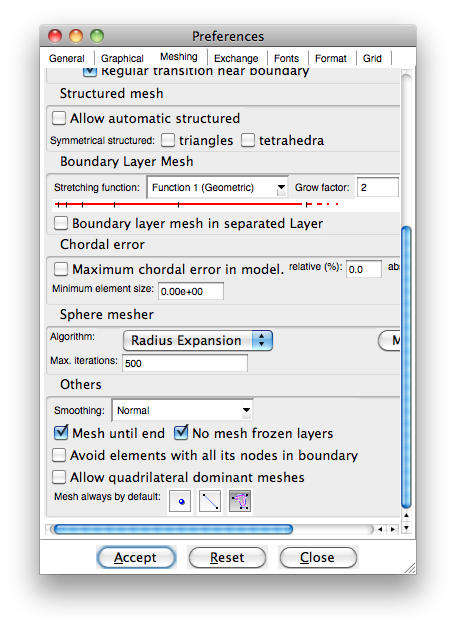
Task: Click horizontal scrollbar right arrow
Action: (393, 530)
